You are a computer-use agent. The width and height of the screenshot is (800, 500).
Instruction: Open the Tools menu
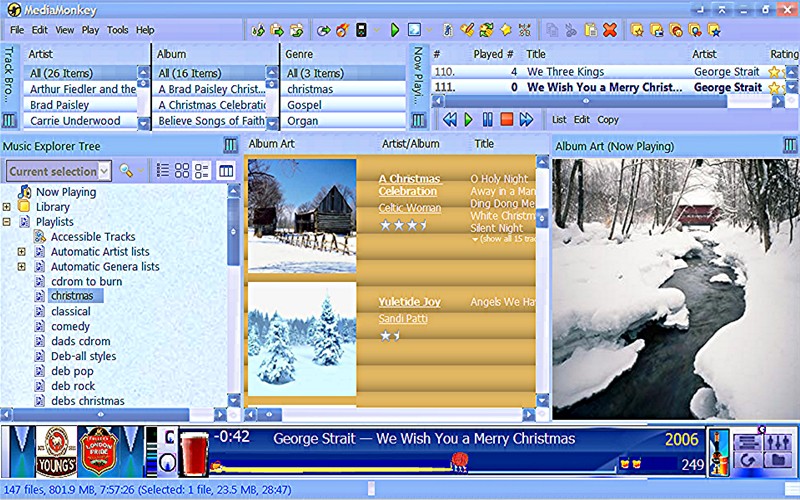[117, 30]
